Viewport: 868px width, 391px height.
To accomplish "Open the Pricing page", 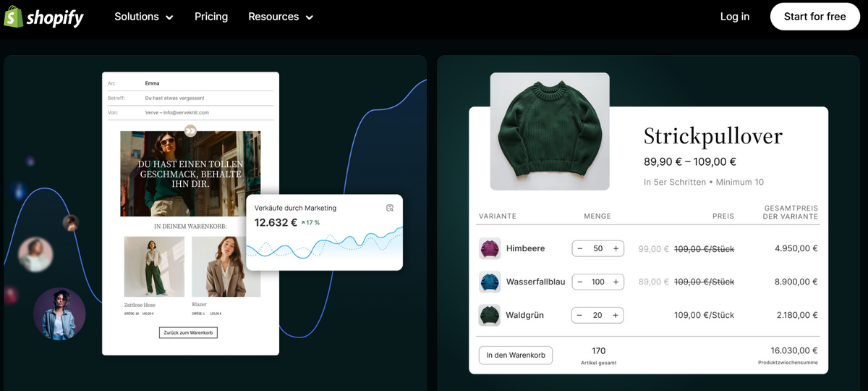I will pos(211,17).
